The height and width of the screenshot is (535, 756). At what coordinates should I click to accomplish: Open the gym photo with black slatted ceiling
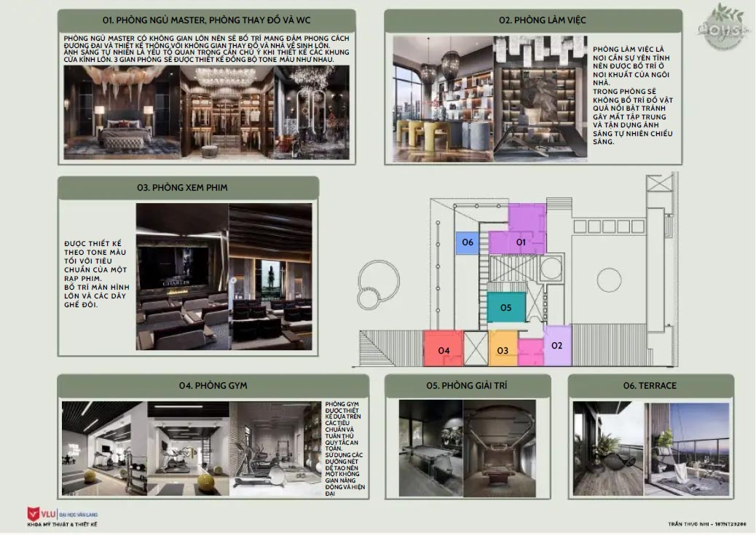105,448
